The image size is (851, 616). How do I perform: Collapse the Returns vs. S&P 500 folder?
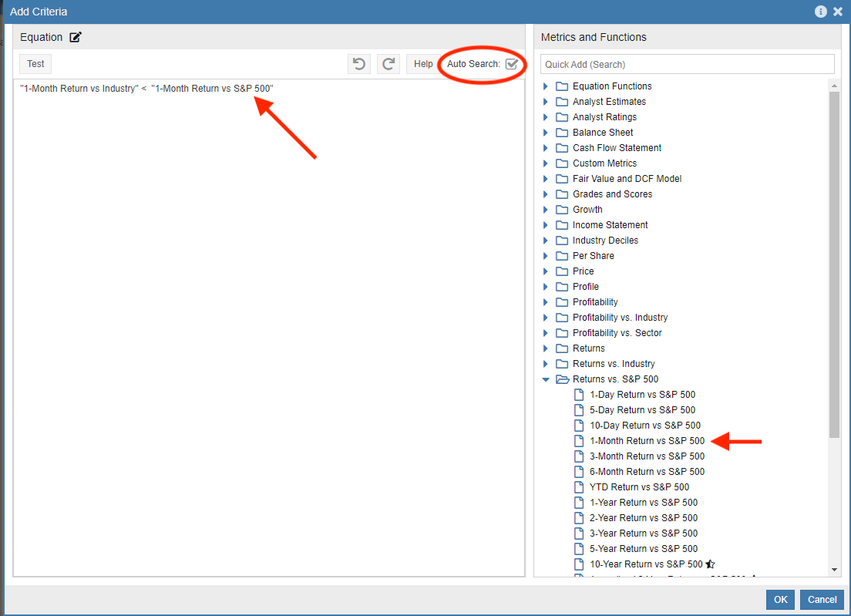pyautogui.click(x=546, y=379)
